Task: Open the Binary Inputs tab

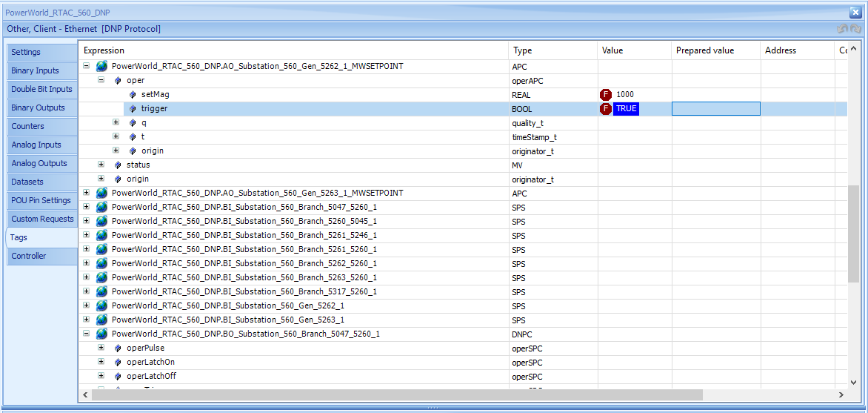Action: 42,71
